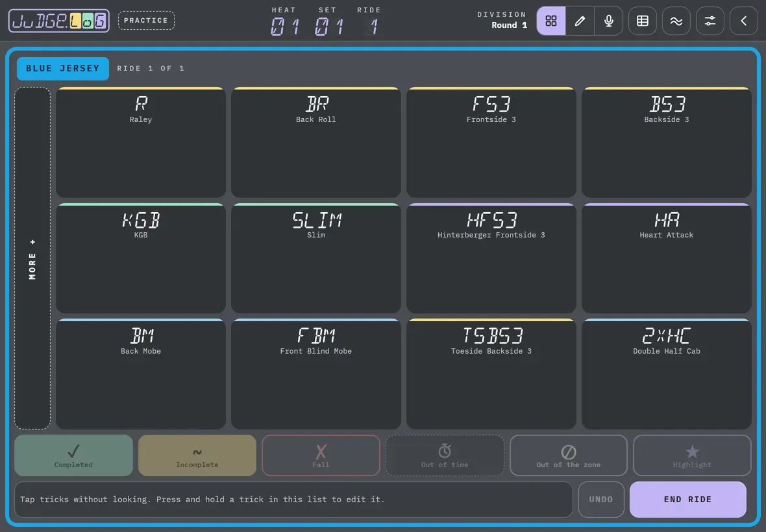This screenshot has width=766, height=532.
Task: Activate the microphone voice input icon
Action: (x=609, y=21)
